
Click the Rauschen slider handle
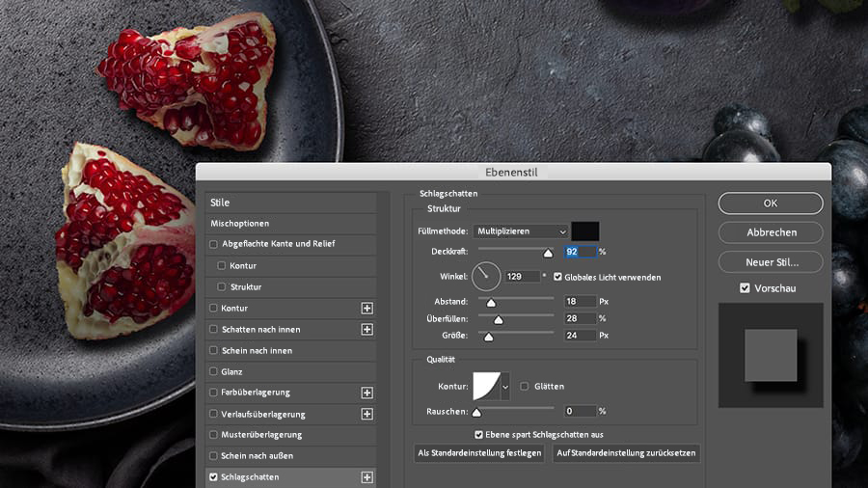[476, 412]
